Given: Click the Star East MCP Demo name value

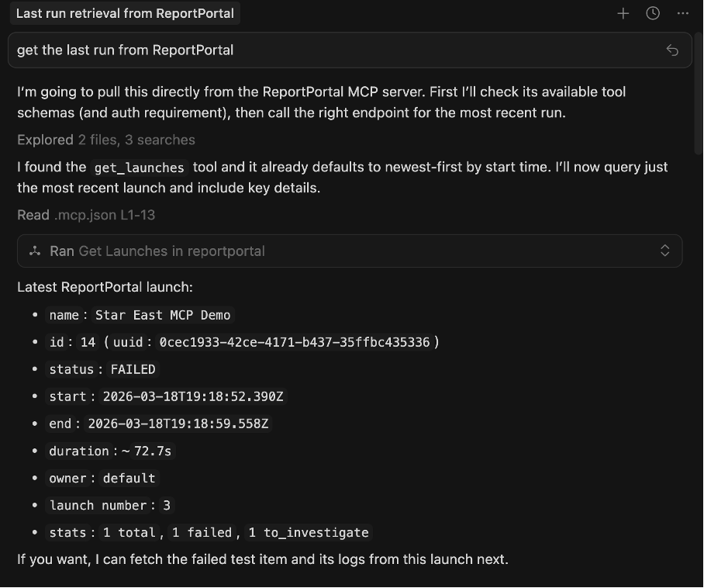Looking at the screenshot, I should [x=163, y=315].
